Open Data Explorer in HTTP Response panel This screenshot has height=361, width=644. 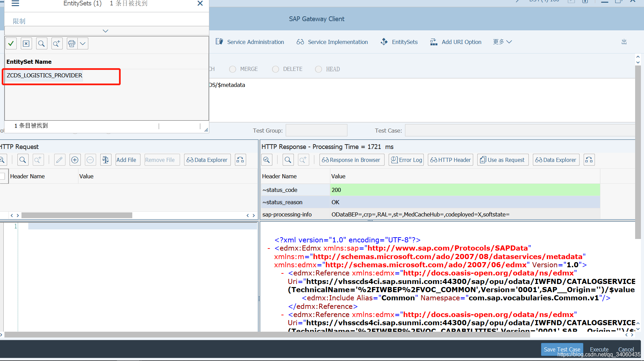point(556,160)
